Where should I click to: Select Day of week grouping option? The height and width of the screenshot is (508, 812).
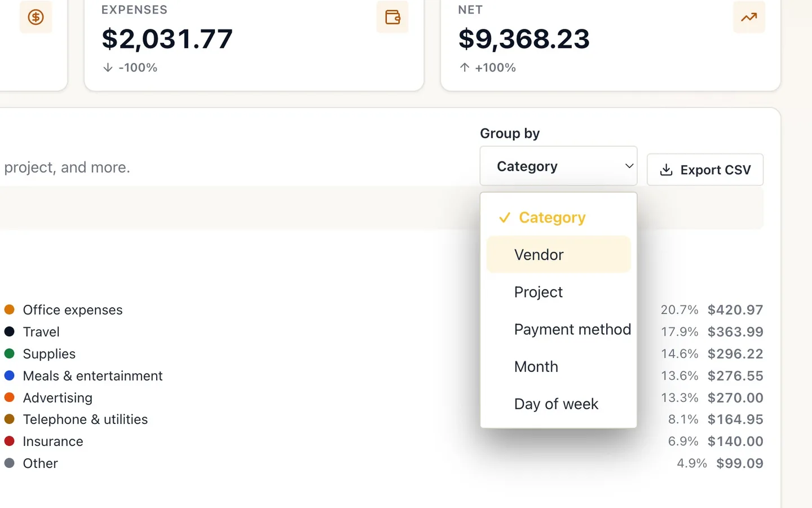558,404
